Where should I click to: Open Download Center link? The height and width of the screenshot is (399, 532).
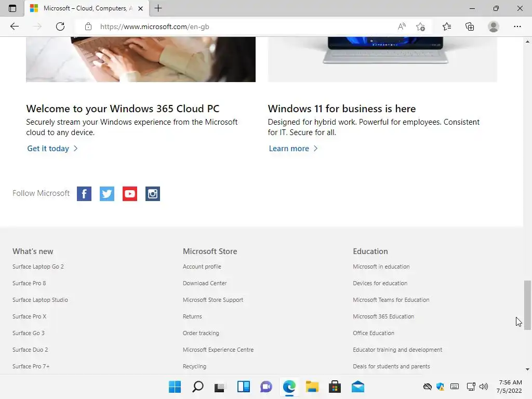(x=205, y=283)
